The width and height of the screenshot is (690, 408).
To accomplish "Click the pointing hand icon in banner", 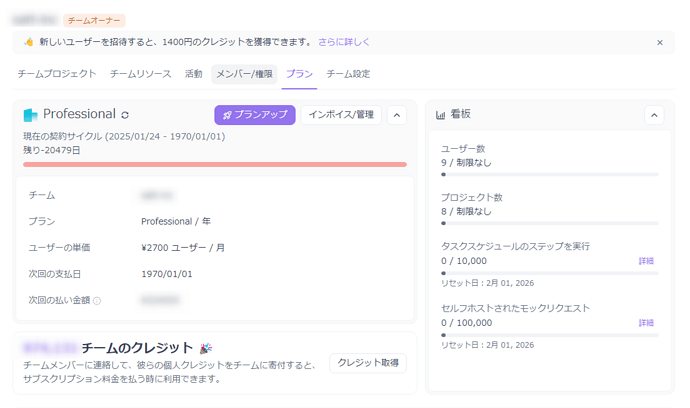I will (x=29, y=43).
